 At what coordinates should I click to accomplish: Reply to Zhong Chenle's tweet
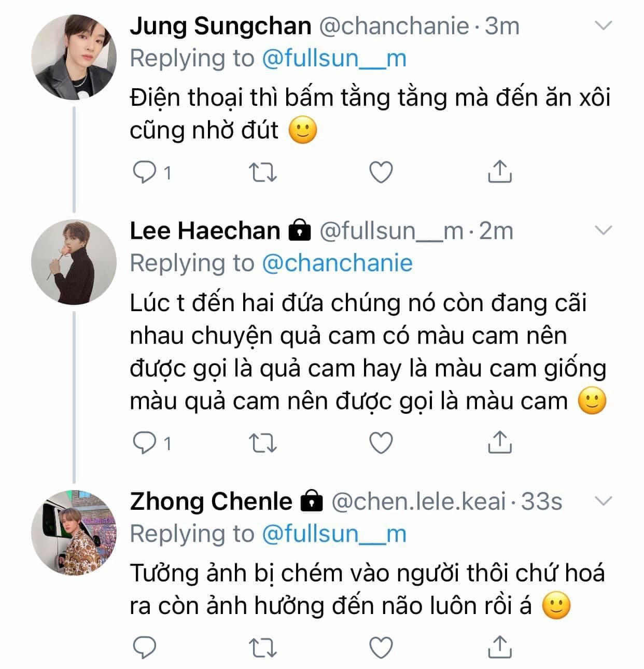(x=145, y=647)
